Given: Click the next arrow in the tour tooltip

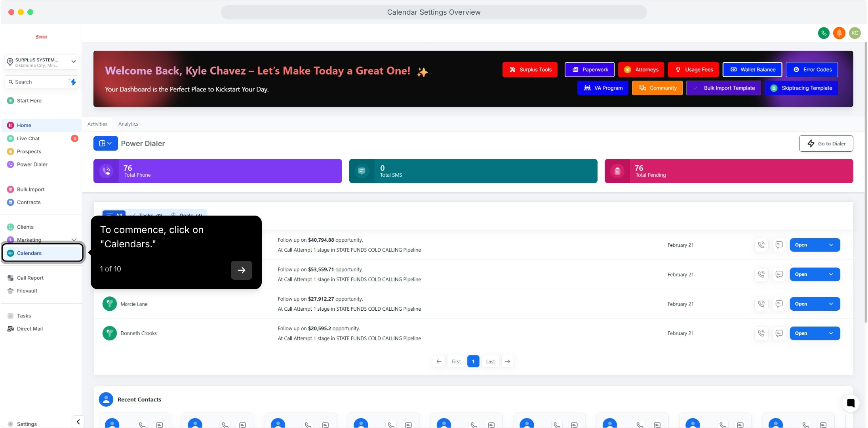Looking at the screenshot, I should [241, 270].
